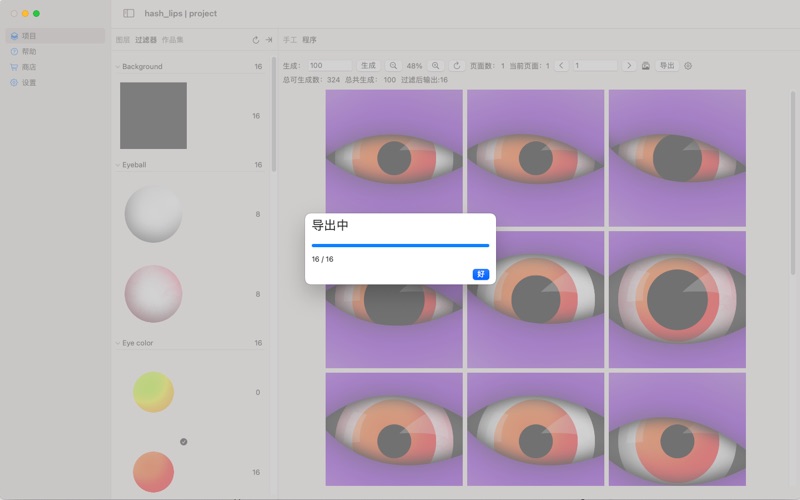The width and height of the screenshot is (800, 500).
Task: Go to next page arrow
Action: tap(628, 66)
